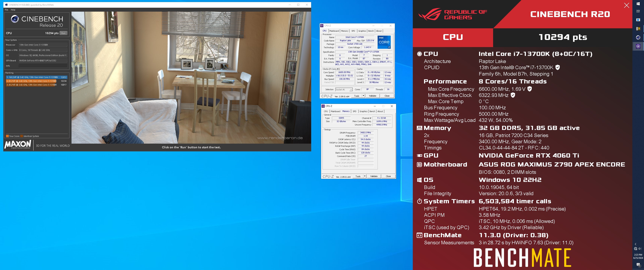Click the Processor field in Cinebench system info
The width and height of the screenshot is (644, 270).
click(43, 45)
